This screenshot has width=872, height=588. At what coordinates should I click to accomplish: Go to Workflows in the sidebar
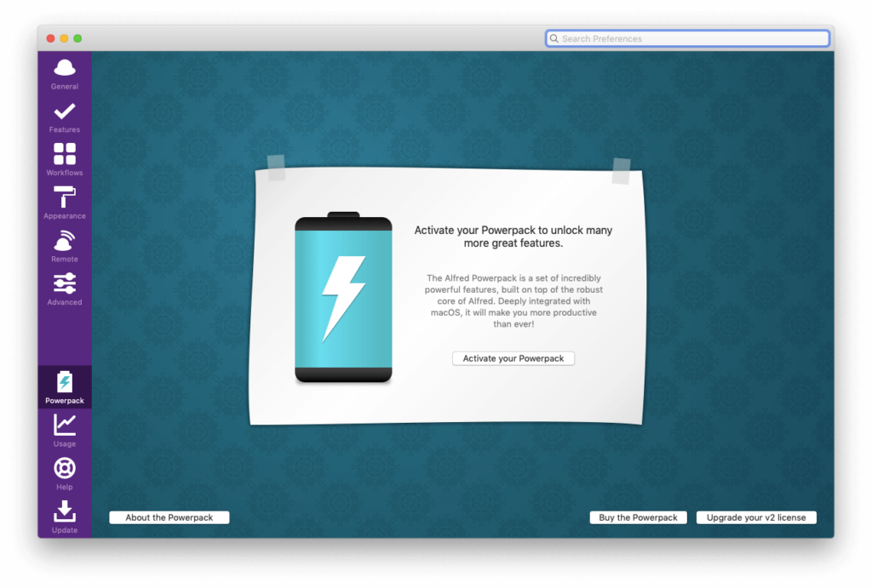65,161
